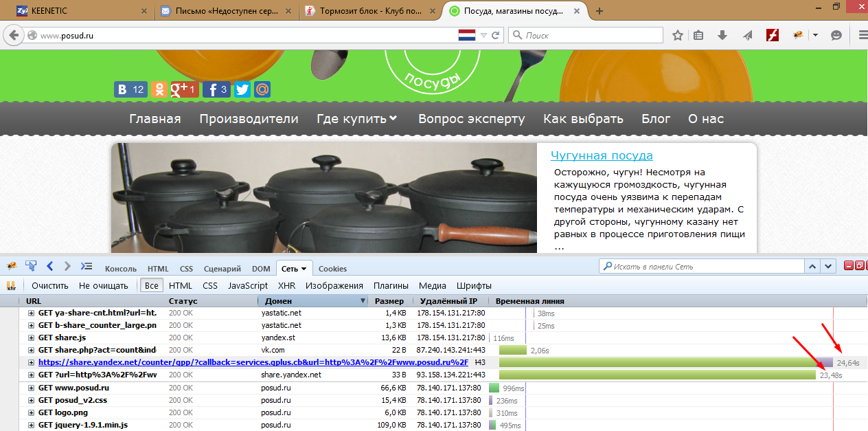Image resolution: width=868 pixels, height=431 pixels.
Task: Click the Netherlands flag icon in address bar
Action: point(467,35)
